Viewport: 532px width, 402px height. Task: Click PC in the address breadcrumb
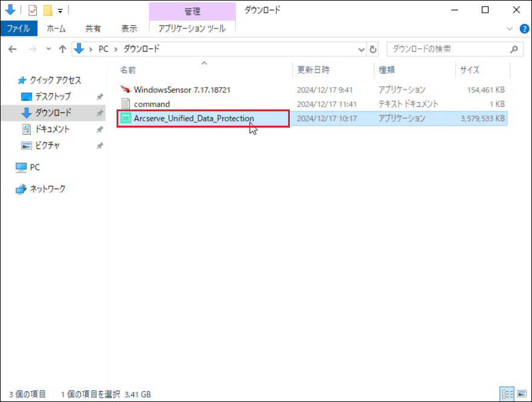(103, 49)
